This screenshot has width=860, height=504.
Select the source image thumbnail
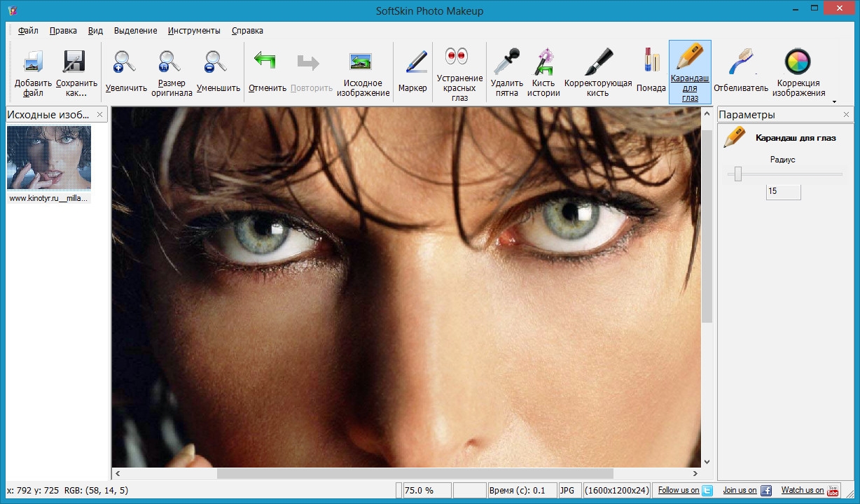tap(49, 157)
